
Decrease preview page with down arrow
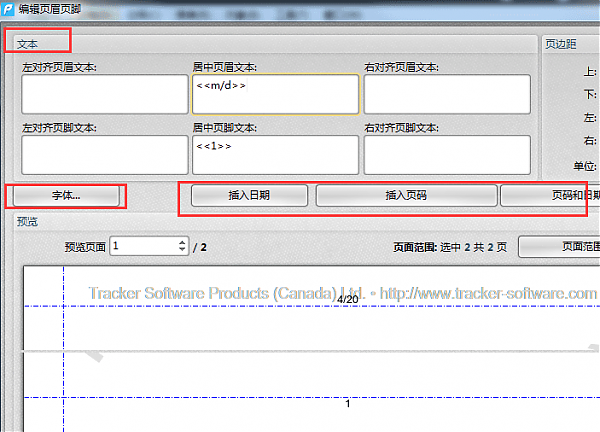click(x=182, y=249)
